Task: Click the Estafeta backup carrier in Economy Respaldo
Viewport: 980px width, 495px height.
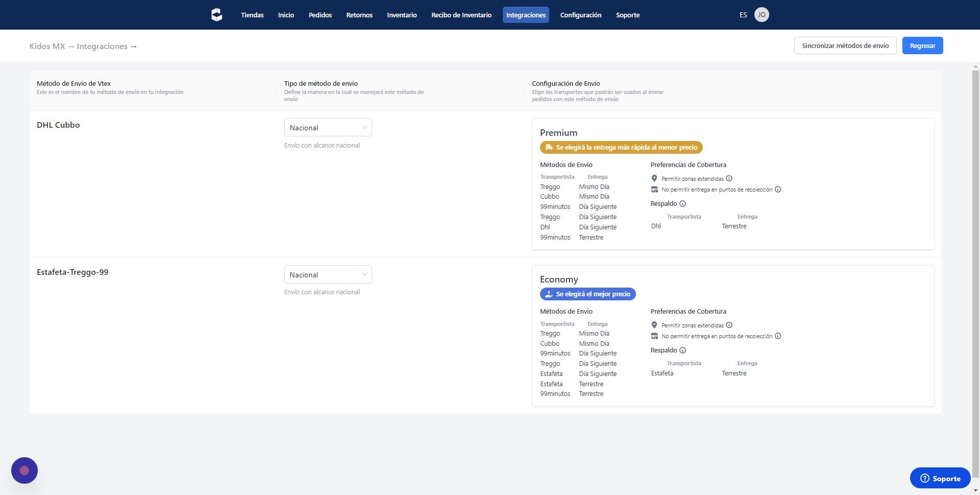Action: pyautogui.click(x=662, y=373)
